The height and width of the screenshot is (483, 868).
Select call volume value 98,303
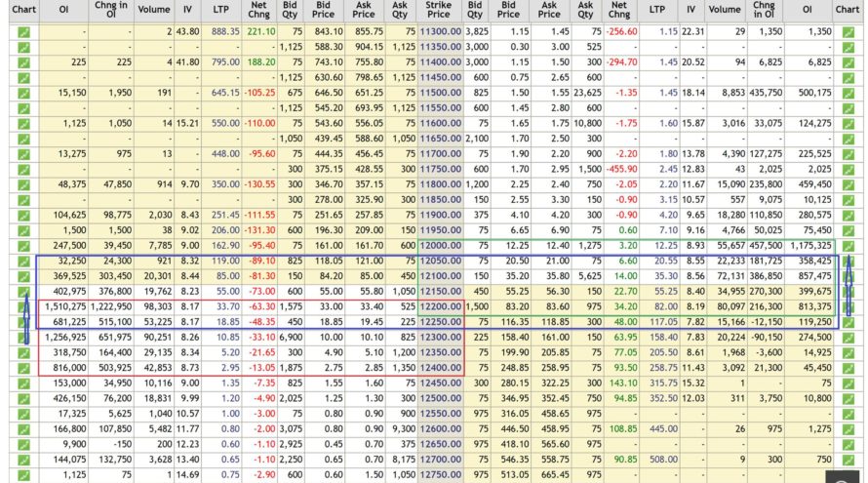[x=158, y=306]
